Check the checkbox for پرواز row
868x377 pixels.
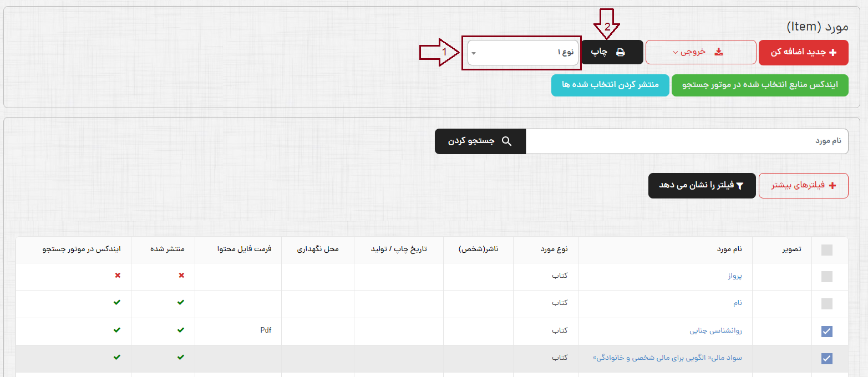click(826, 277)
